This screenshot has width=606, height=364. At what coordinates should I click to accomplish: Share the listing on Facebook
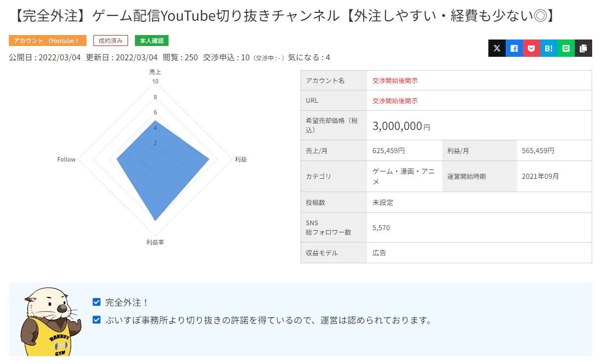514,48
